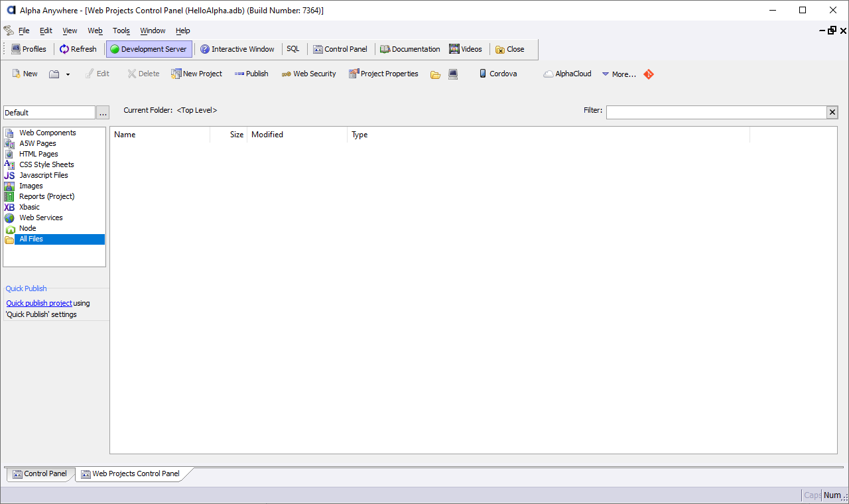Open the Web menu
Image resolution: width=849 pixels, height=504 pixels.
pos(96,31)
